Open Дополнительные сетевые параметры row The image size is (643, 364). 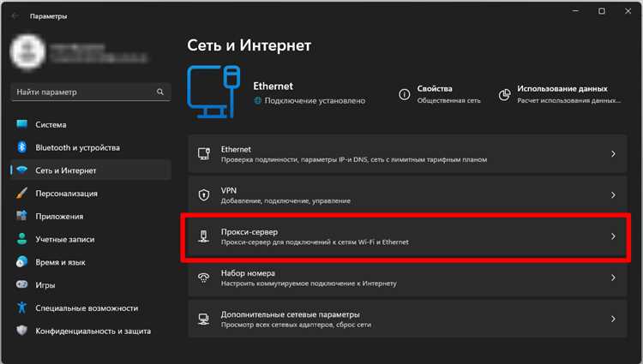pos(407,319)
